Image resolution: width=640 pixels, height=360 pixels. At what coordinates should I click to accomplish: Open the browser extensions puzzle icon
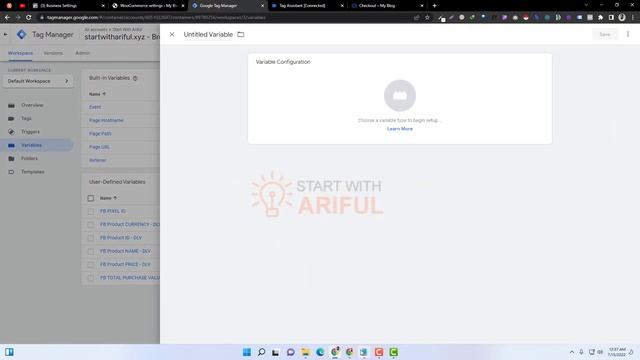pos(600,18)
